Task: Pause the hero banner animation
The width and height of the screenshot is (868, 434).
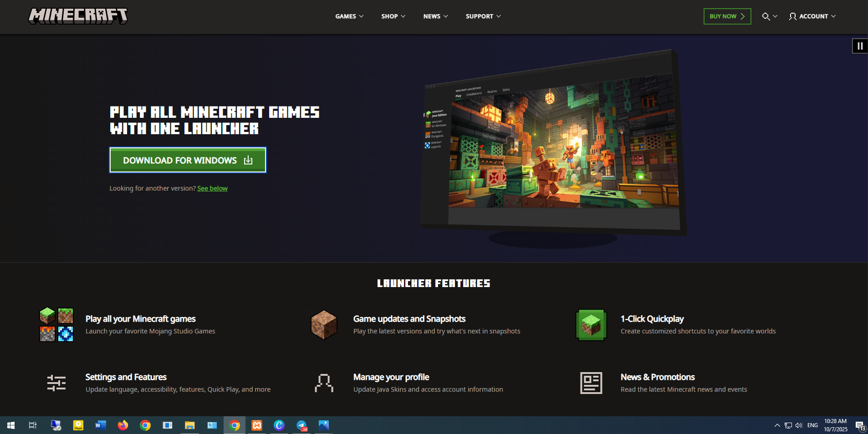Action: tap(860, 46)
